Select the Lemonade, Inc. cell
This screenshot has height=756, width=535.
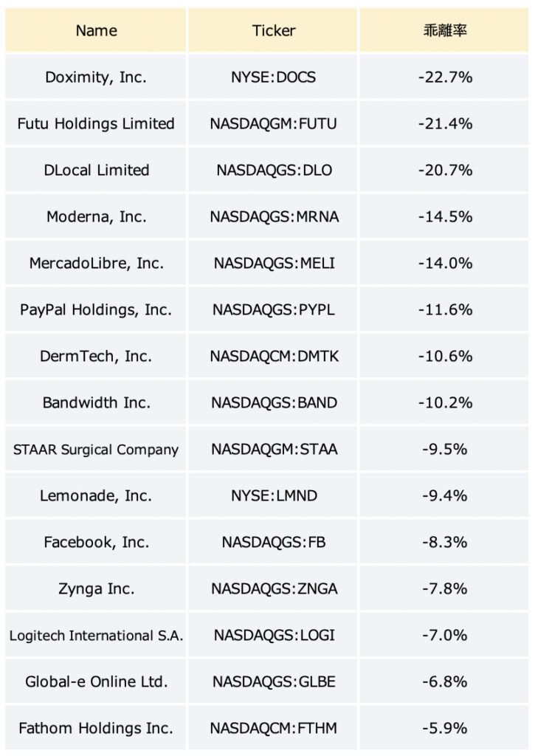pos(95,495)
